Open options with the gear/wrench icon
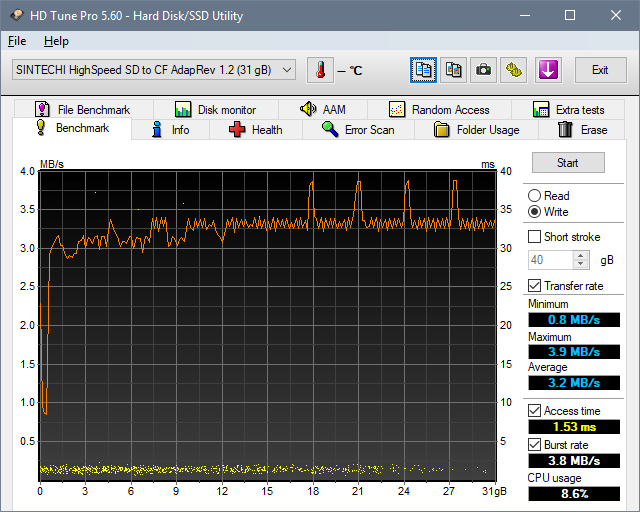Image resolution: width=640 pixels, height=512 pixels. (x=514, y=70)
